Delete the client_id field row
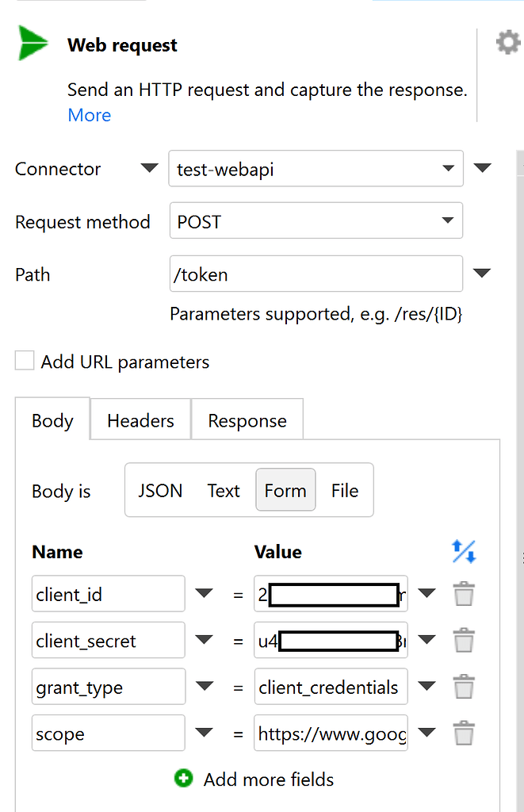The height and width of the screenshot is (812, 524). 464,594
